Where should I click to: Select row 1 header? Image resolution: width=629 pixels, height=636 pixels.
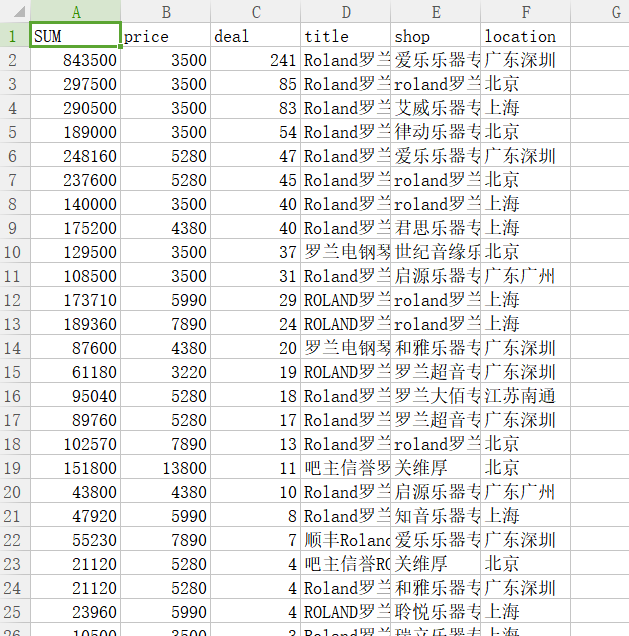coord(15,35)
